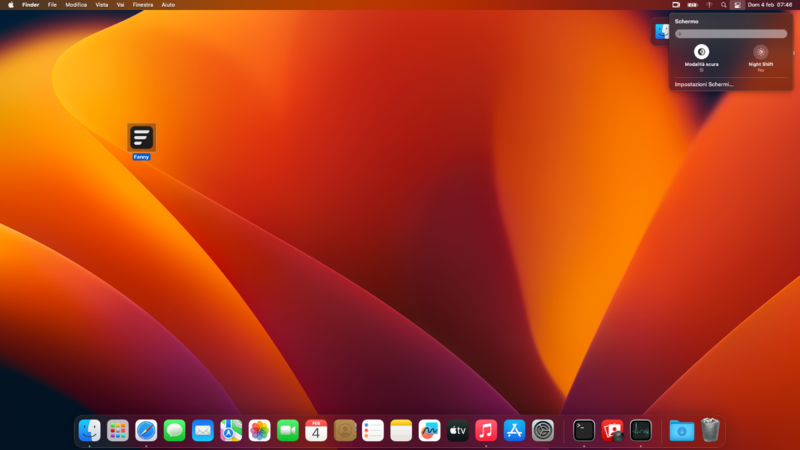Expand the Finestra menu
The image size is (800, 450).
[143, 5]
